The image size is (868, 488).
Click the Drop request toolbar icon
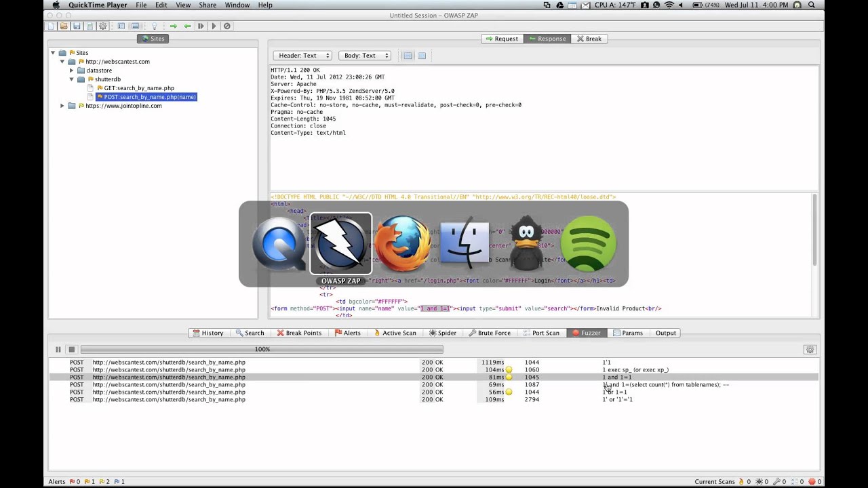tap(227, 26)
